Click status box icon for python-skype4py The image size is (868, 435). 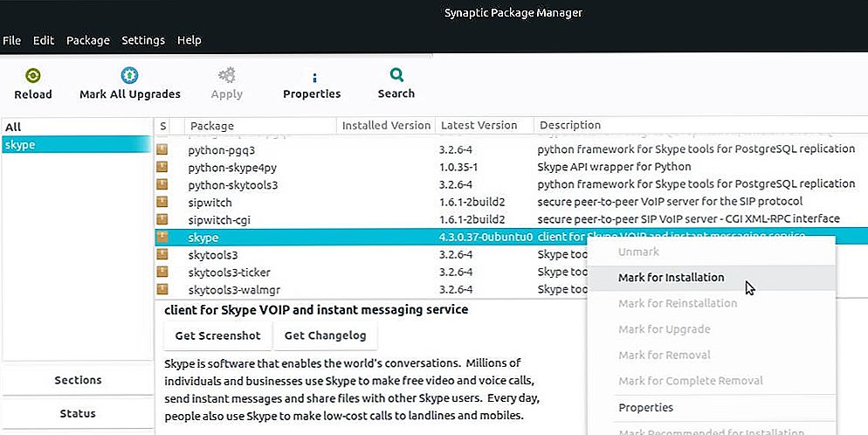[162, 167]
